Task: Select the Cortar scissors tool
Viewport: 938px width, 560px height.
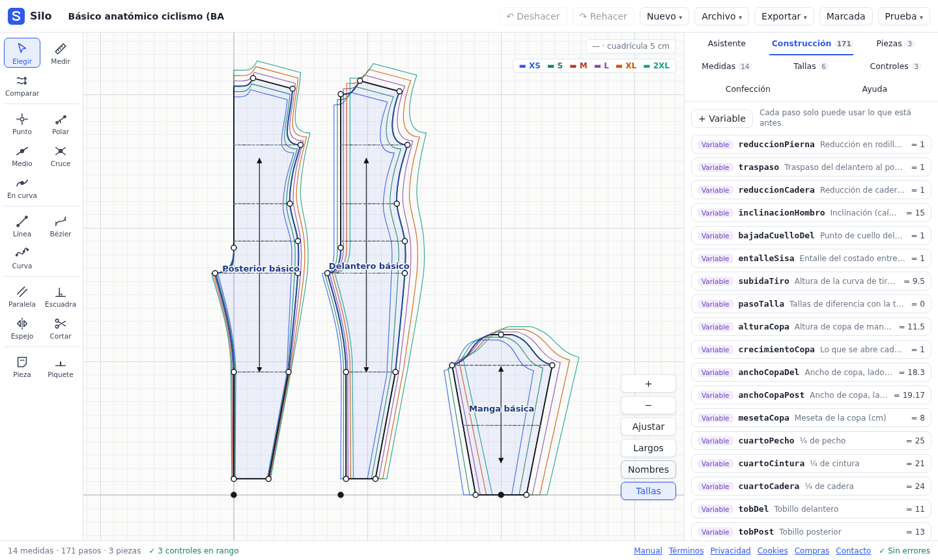Action: 61,328
